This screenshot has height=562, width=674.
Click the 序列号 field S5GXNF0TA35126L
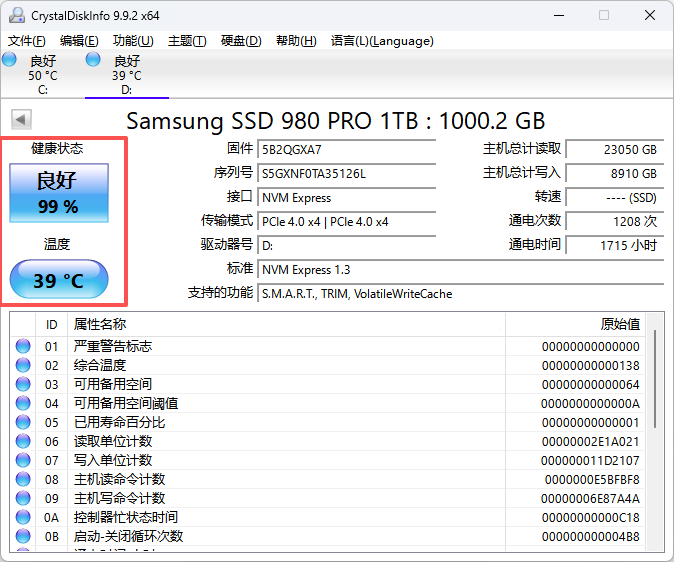[x=346, y=174]
